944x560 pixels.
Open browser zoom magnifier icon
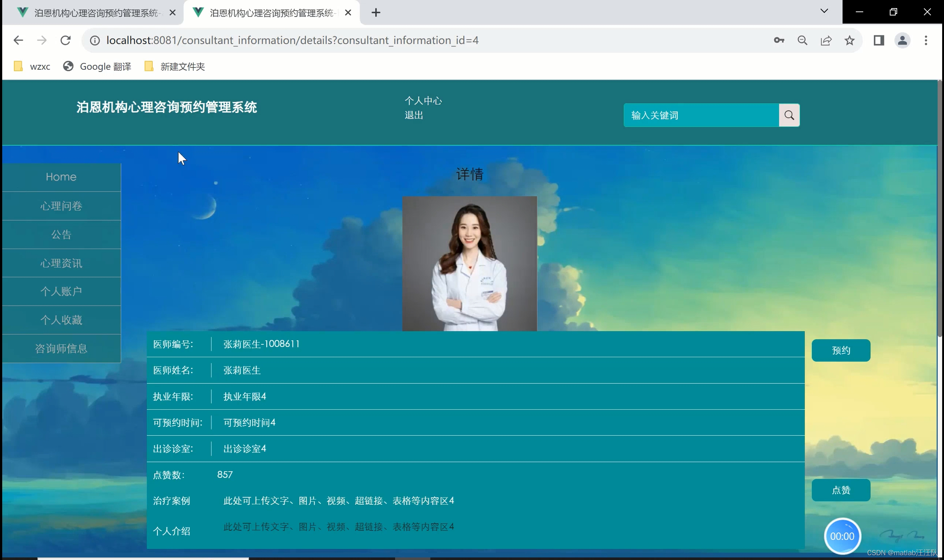(802, 41)
